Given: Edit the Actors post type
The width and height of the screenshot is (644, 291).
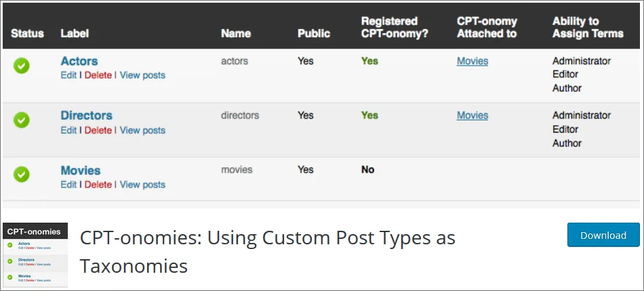Looking at the screenshot, I should point(68,75).
